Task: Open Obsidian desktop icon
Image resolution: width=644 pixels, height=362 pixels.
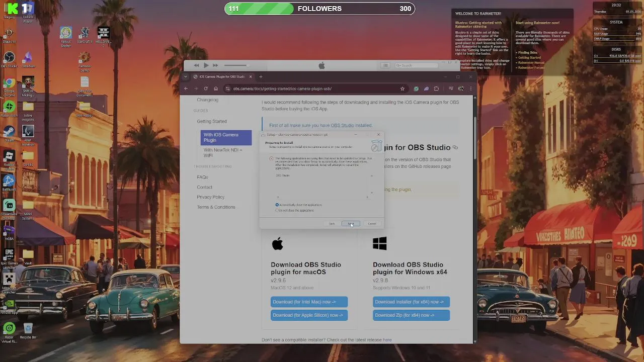Action: 28,60
